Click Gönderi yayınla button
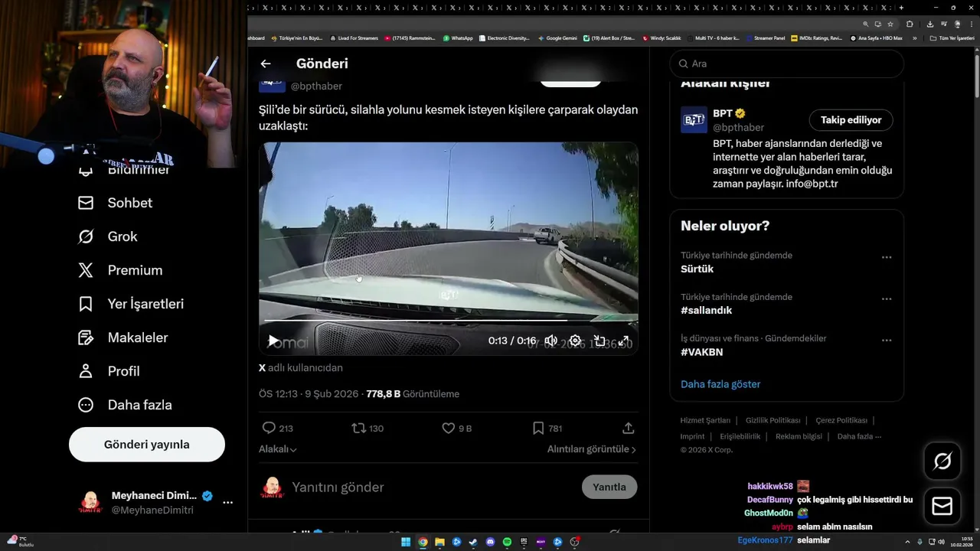The height and width of the screenshot is (551, 980). tap(147, 445)
